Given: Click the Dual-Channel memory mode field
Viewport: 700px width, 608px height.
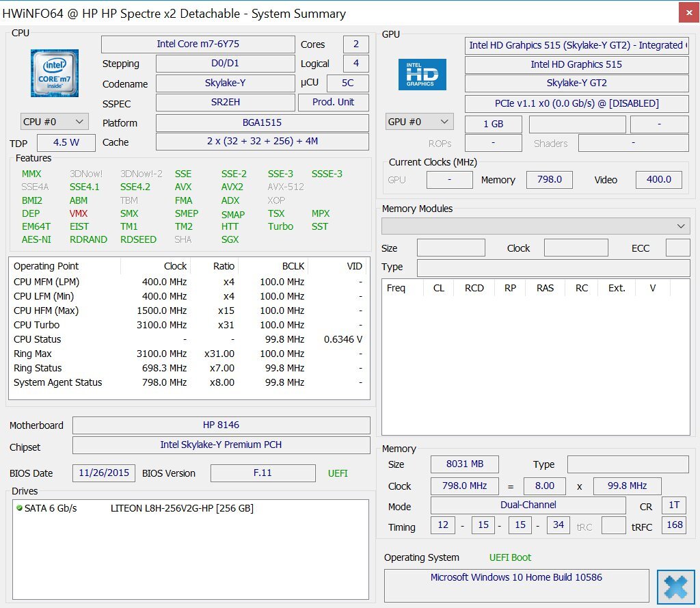Looking at the screenshot, I should tap(528, 505).
